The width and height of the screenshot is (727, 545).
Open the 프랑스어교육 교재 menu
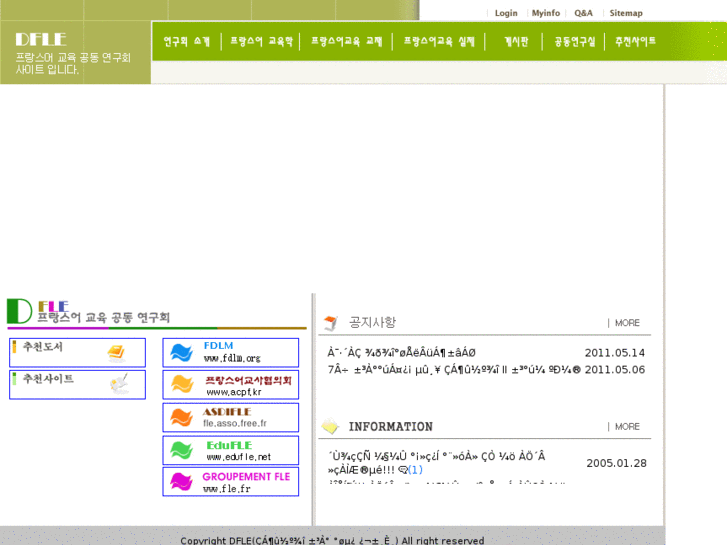coord(346,42)
